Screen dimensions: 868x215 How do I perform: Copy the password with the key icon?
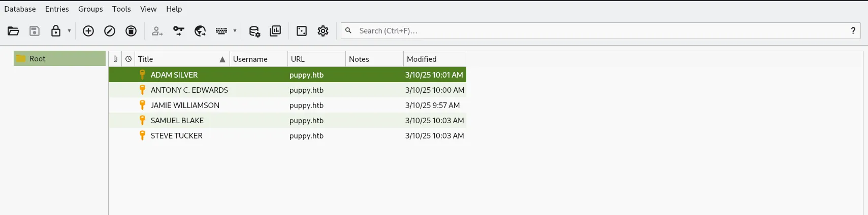[179, 31]
